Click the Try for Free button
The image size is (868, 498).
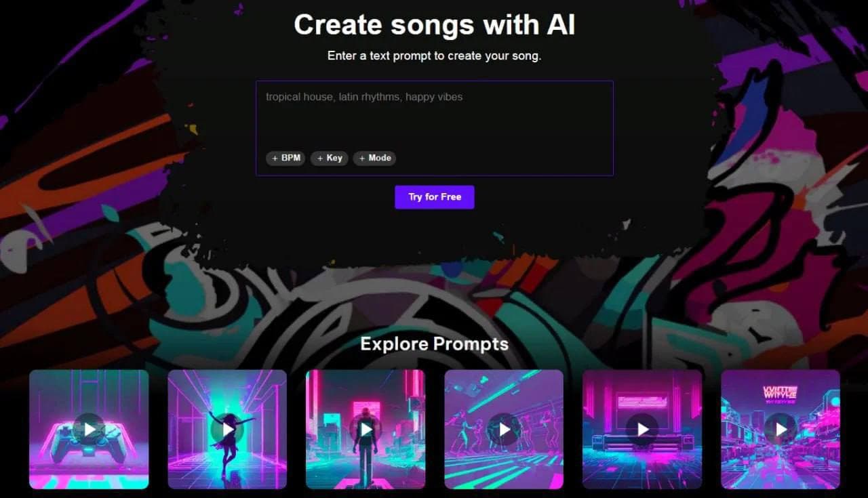(435, 197)
